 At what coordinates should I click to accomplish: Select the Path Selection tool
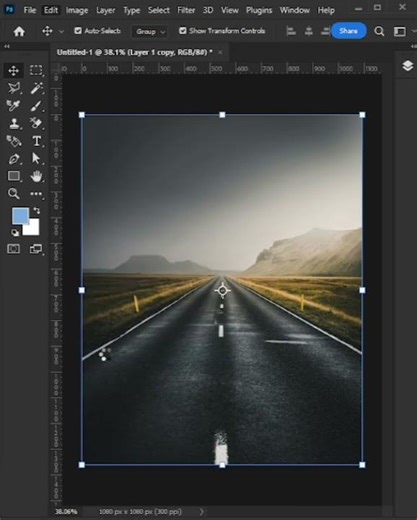point(36,158)
